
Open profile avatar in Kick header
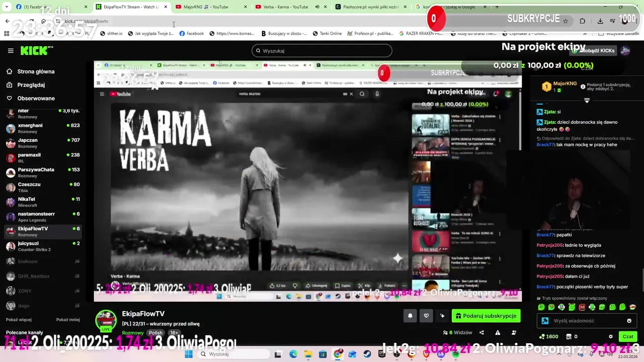tap(625, 51)
